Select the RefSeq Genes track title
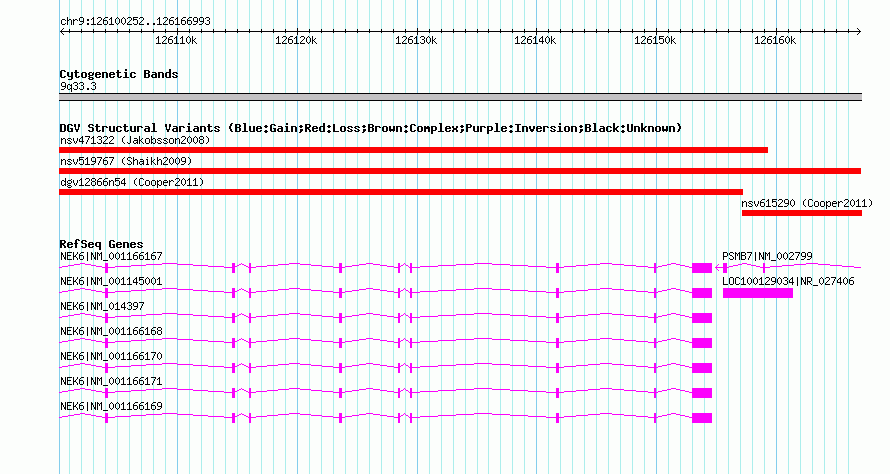The width and height of the screenshot is (890, 474). (x=102, y=244)
